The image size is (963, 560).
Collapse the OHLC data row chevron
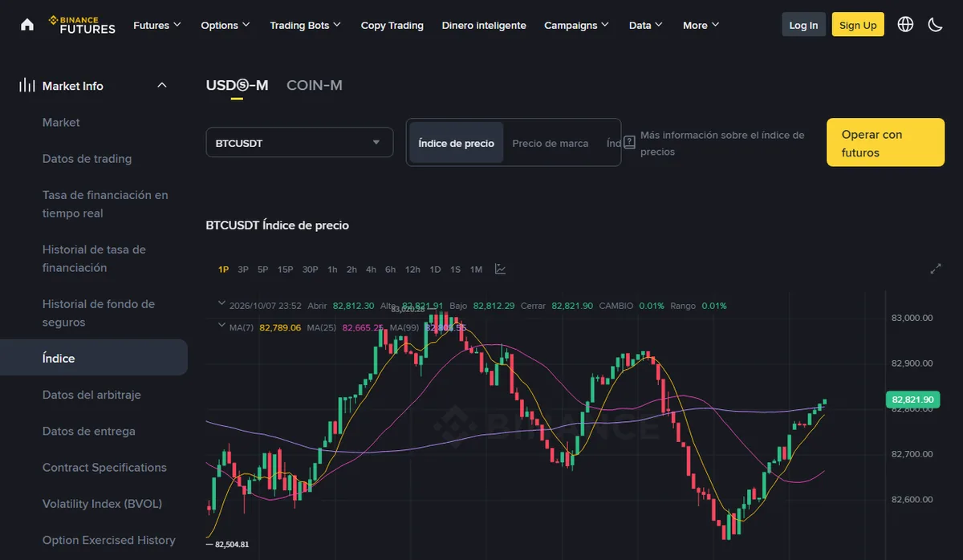(221, 304)
